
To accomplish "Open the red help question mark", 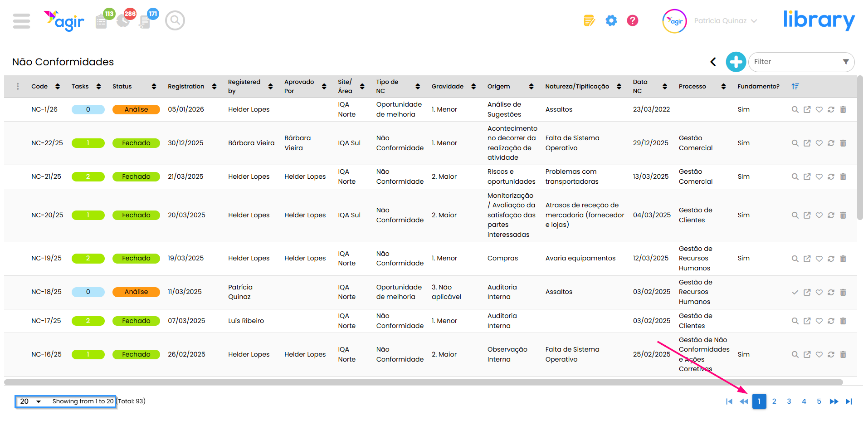I will point(633,20).
